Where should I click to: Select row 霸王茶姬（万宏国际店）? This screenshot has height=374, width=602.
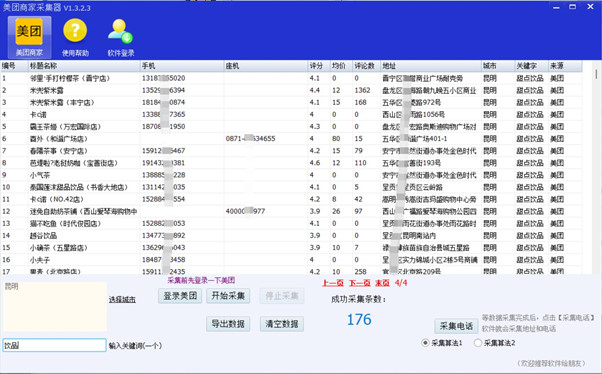291,127
